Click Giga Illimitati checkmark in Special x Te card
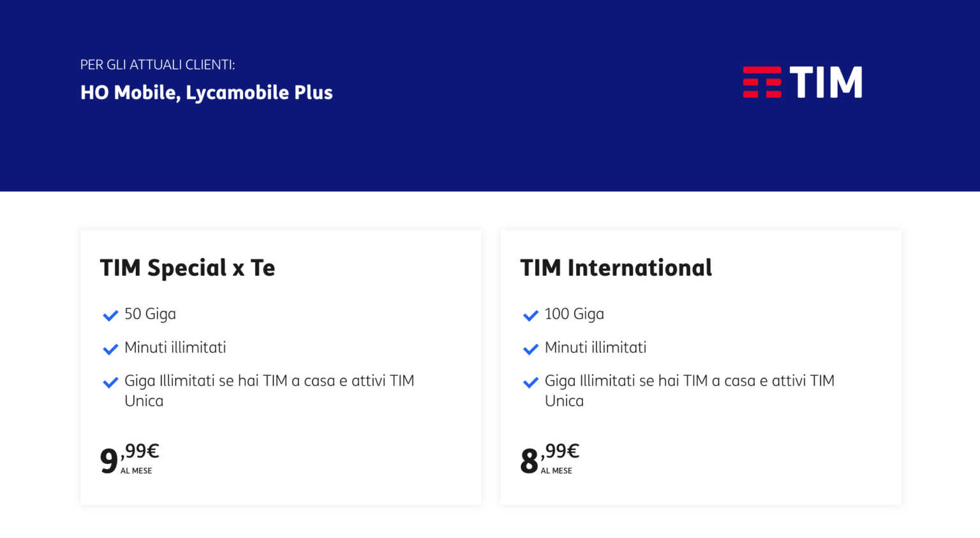 click(110, 382)
